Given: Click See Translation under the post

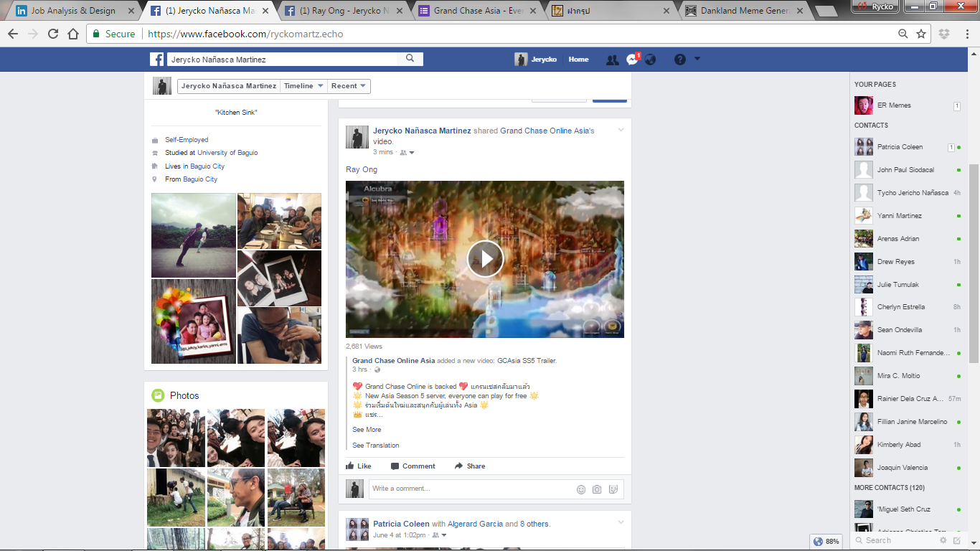Looking at the screenshot, I should pyautogui.click(x=376, y=446).
